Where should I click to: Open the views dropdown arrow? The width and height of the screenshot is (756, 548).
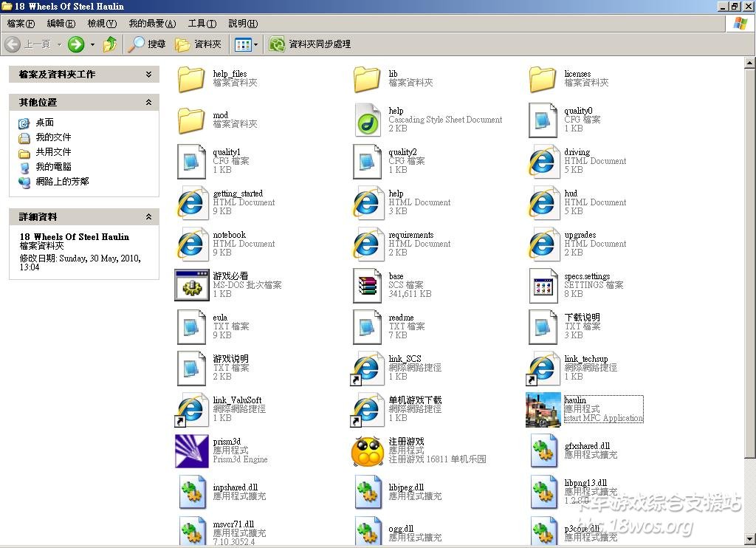pyautogui.click(x=256, y=44)
